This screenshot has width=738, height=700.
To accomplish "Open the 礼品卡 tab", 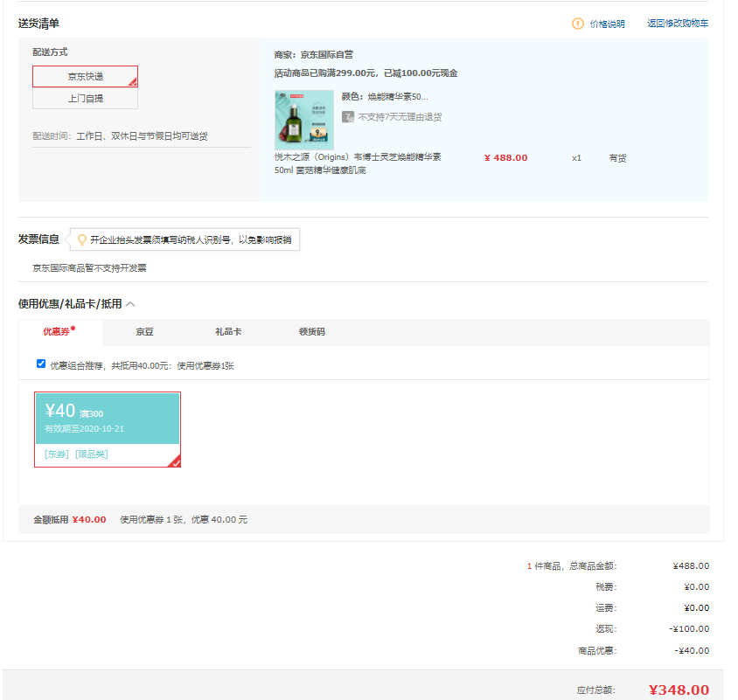I will [228, 332].
